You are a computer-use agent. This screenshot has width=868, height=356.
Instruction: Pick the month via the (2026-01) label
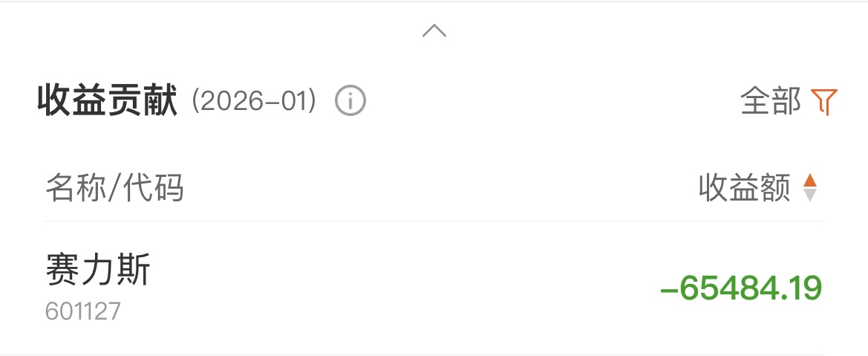coord(255,101)
